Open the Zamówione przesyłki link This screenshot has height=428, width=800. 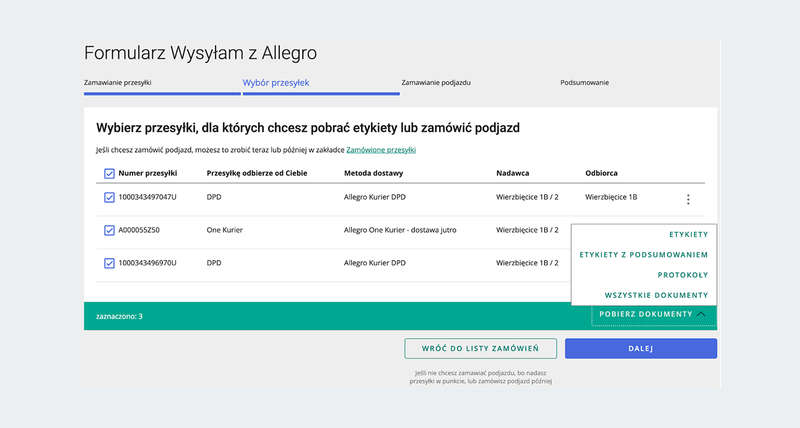click(381, 150)
